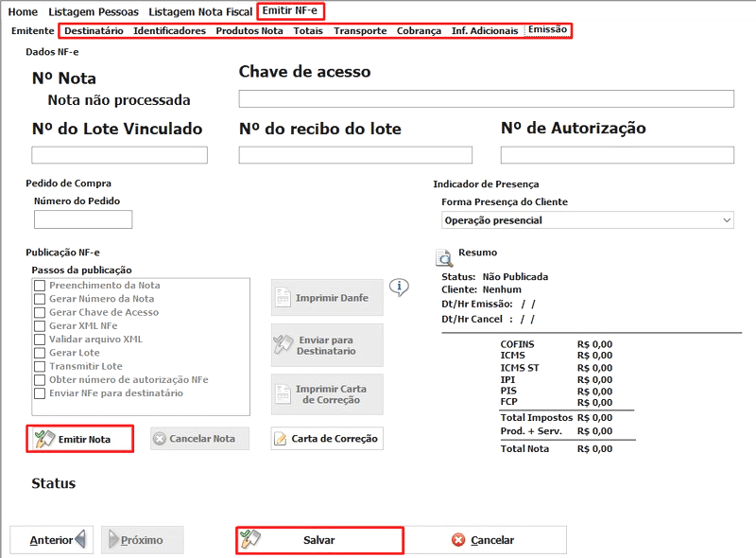Enable the Transmitir Lote checkbox
Image resolution: width=756 pixels, height=558 pixels.
coord(40,366)
